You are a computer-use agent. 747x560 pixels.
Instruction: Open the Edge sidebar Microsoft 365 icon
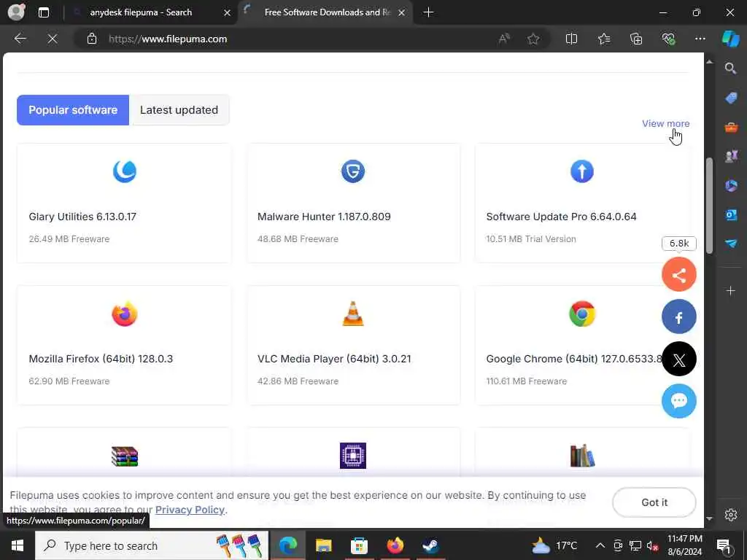[x=731, y=185]
